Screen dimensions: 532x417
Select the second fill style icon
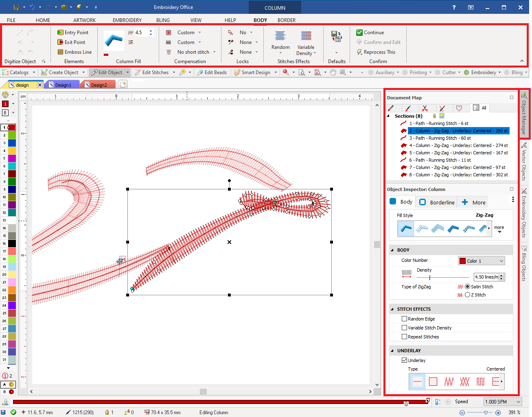[422, 228]
